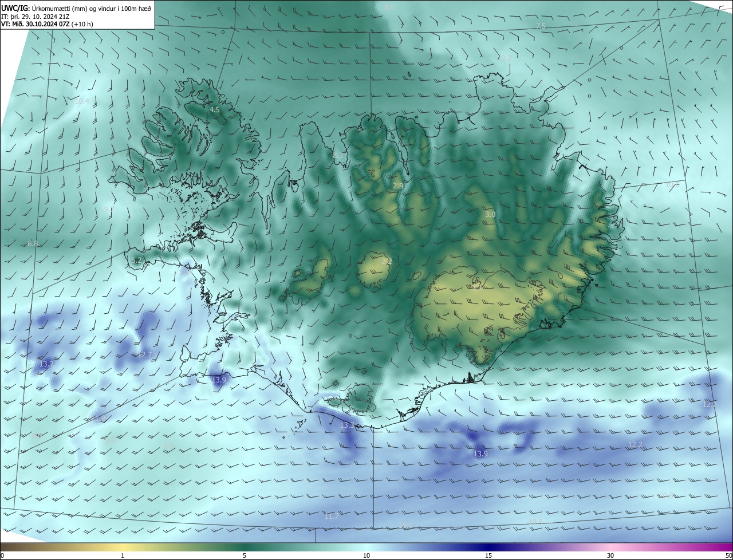Click the 12.7 value label on the map
The width and height of the screenshot is (733, 560).
(x=145, y=355)
